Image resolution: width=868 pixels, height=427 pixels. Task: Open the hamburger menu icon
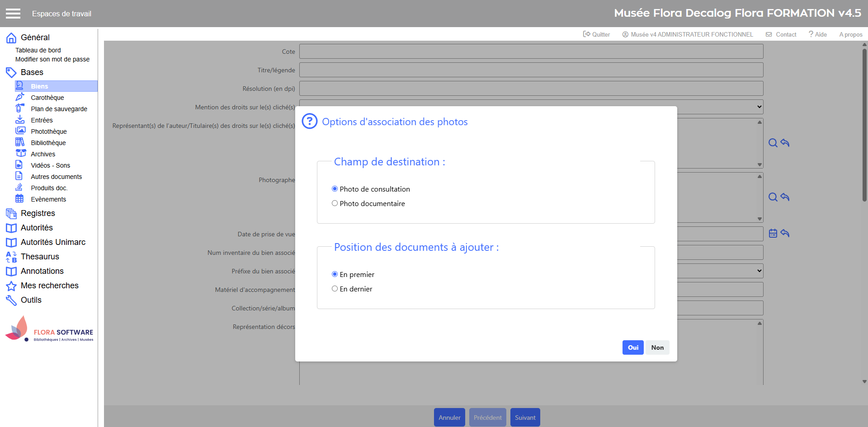(13, 14)
